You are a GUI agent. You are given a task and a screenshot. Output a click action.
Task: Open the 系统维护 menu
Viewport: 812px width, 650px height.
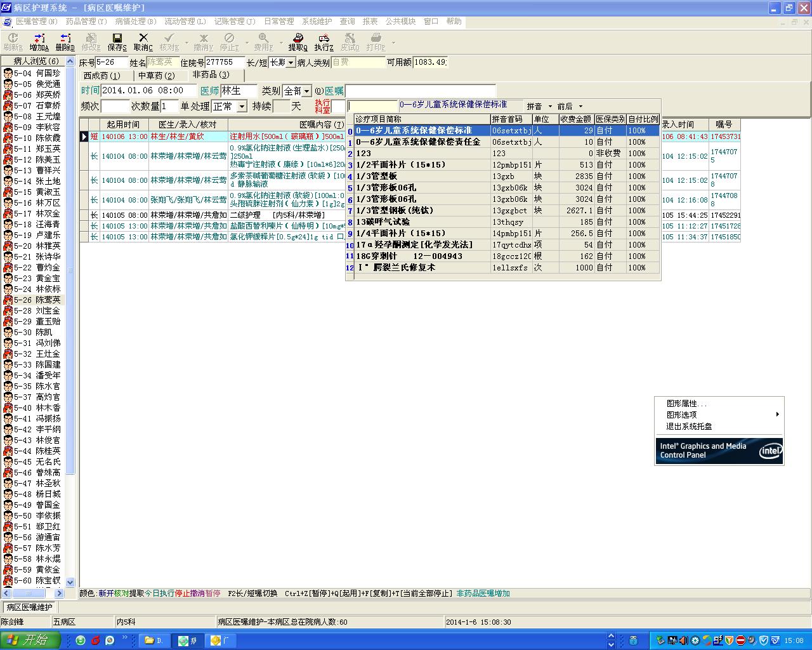coord(317,22)
